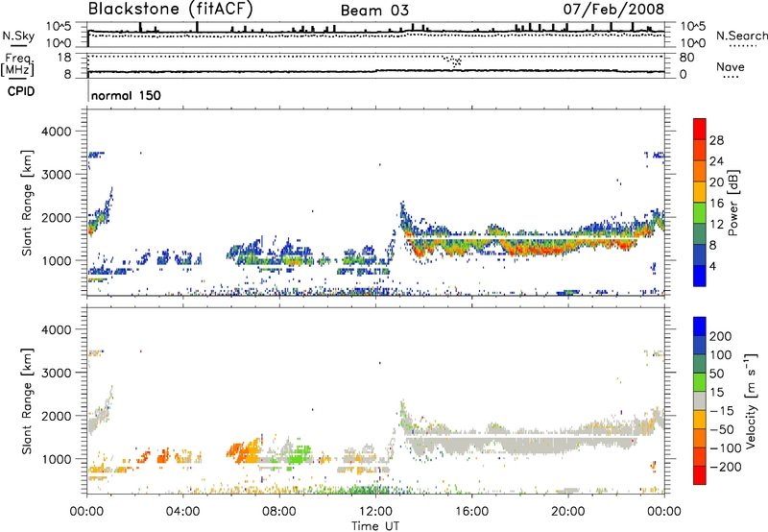Click the 'Blackstone (fitACF)' title text
The height and width of the screenshot is (532, 768).
pos(171,9)
